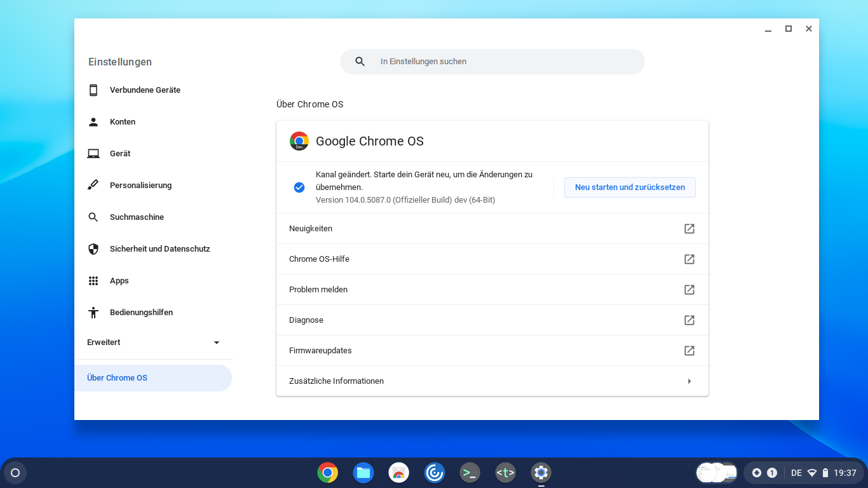Viewport: 868px width, 488px height.
Task: Select the Bedienungshilfen accessibility figure icon
Action: 93,313
